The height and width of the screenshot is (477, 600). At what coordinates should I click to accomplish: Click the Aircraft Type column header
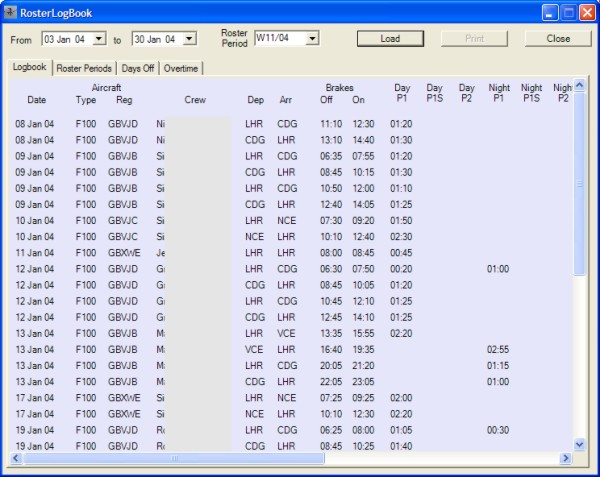(86, 100)
